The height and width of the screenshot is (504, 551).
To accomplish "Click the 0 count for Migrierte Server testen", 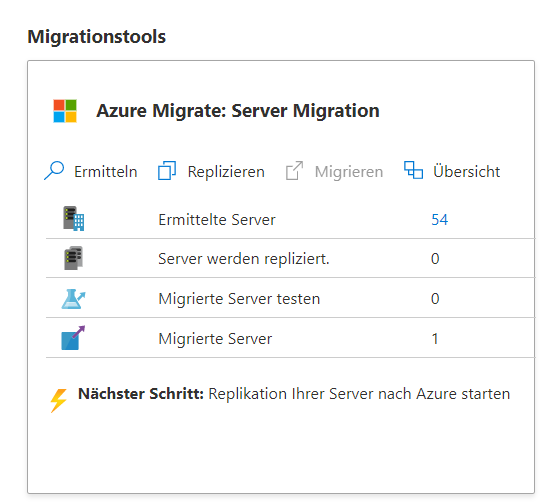I will click(435, 299).
